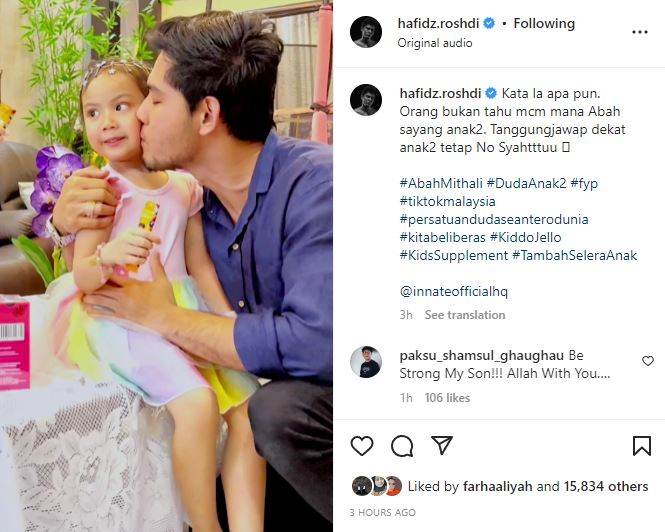Open the comment bubble icon
The width and height of the screenshot is (665, 532).
402,445
